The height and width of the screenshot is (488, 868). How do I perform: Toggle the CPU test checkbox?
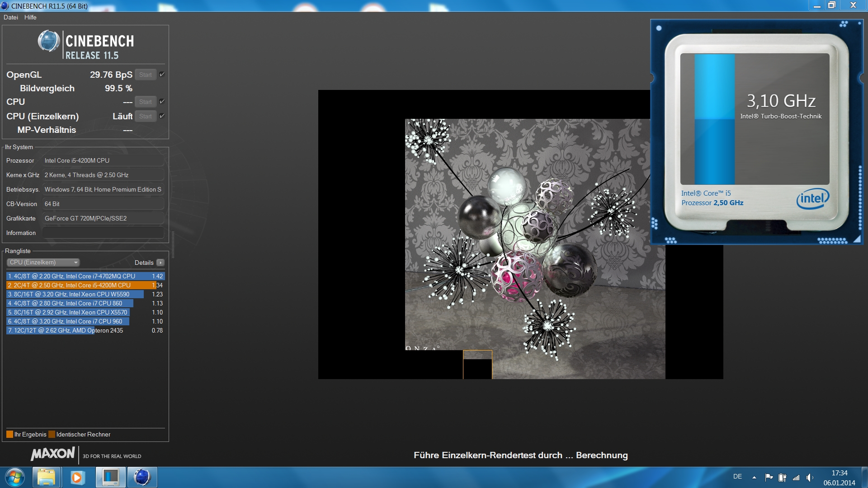[x=162, y=102]
